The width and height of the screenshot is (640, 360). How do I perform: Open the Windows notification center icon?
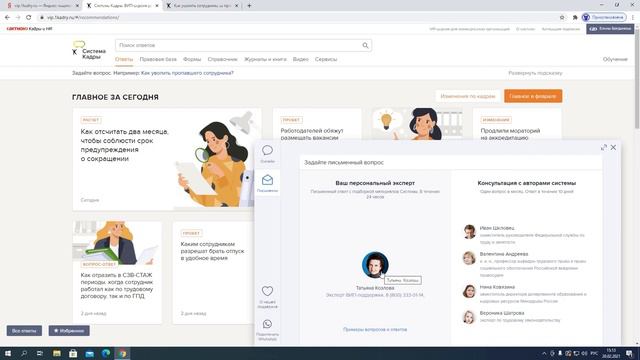point(629,353)
